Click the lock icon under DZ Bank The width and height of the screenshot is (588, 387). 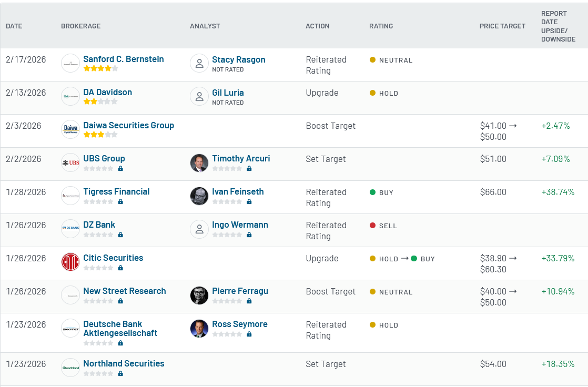click(x=120, y=235)
